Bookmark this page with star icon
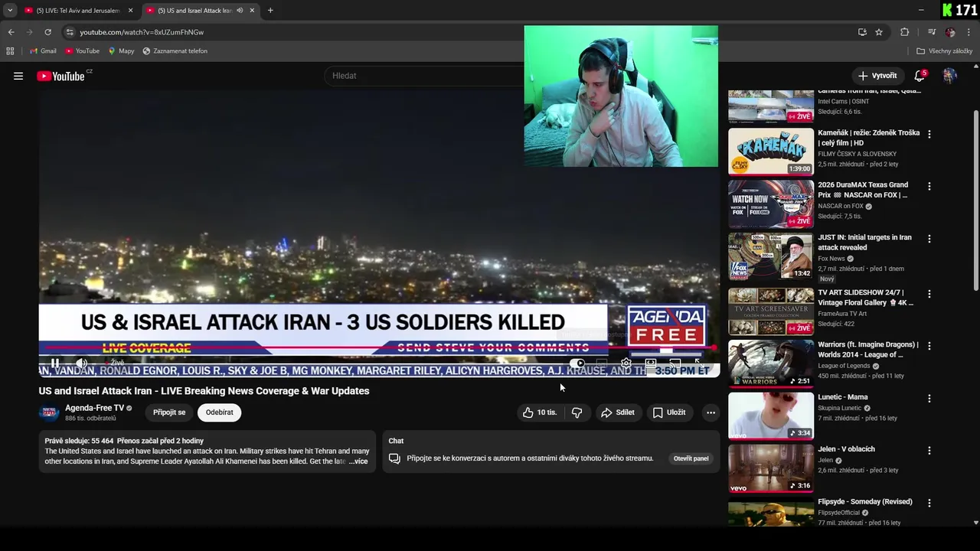Viewport: 980px width, 551px height. (x=879, y=32)
